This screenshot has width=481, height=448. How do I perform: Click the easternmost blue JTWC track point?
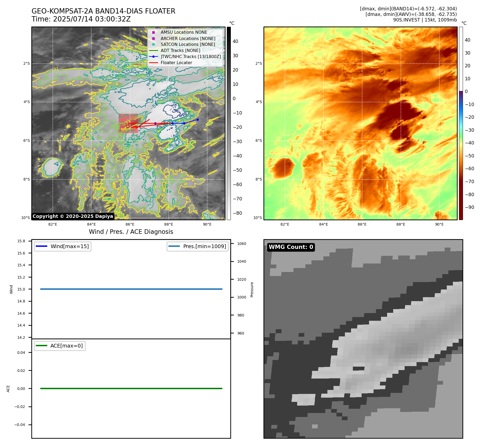click(198, 120)
